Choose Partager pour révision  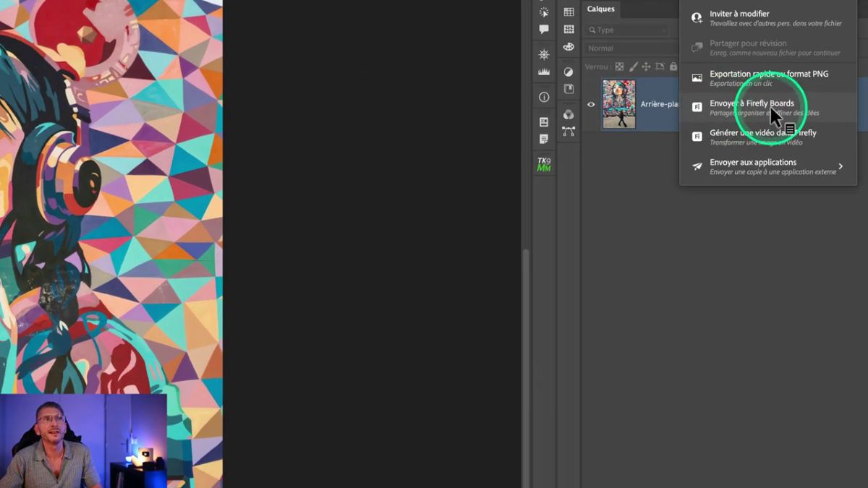pyautogui.click(x=768, y=48)
